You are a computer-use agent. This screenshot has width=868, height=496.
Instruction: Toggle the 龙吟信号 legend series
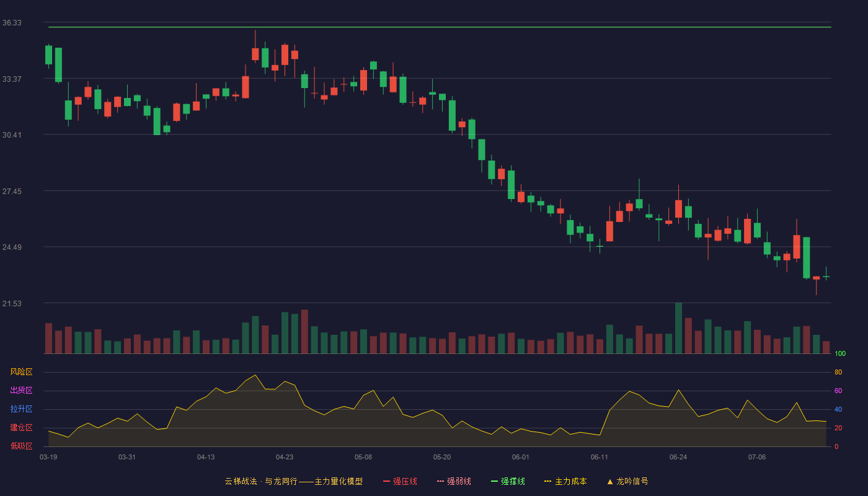coord(627,481)
